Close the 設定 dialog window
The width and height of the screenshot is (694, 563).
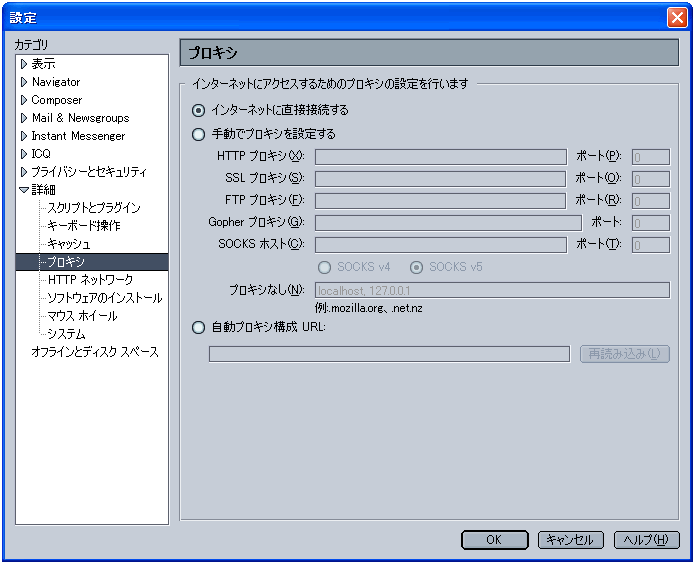(x=677, y=18)
